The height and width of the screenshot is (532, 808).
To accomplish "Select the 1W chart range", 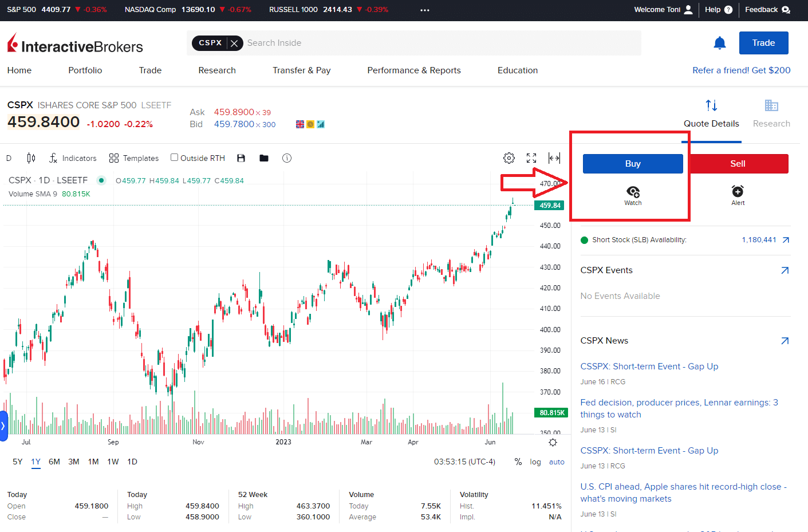I will click(x=113, y=462).
